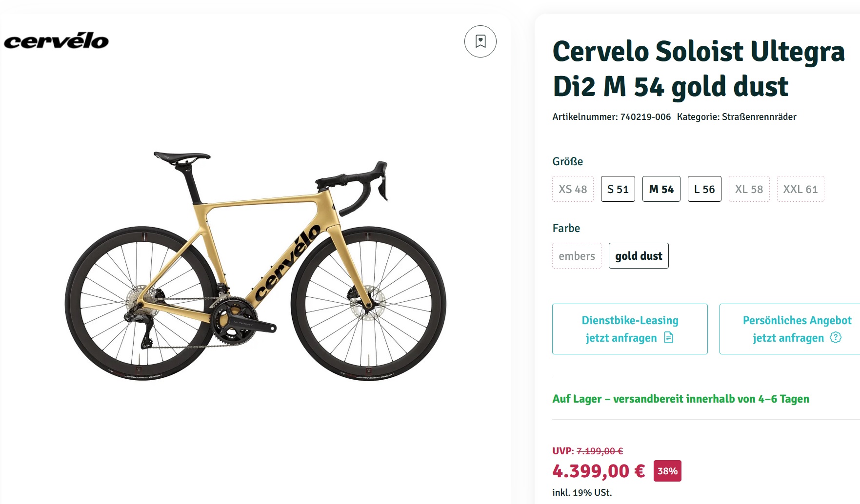Open the Straßenrennräder category link
Image resolution: width=860 pixels, height=504 pixels.
[759, 117]
